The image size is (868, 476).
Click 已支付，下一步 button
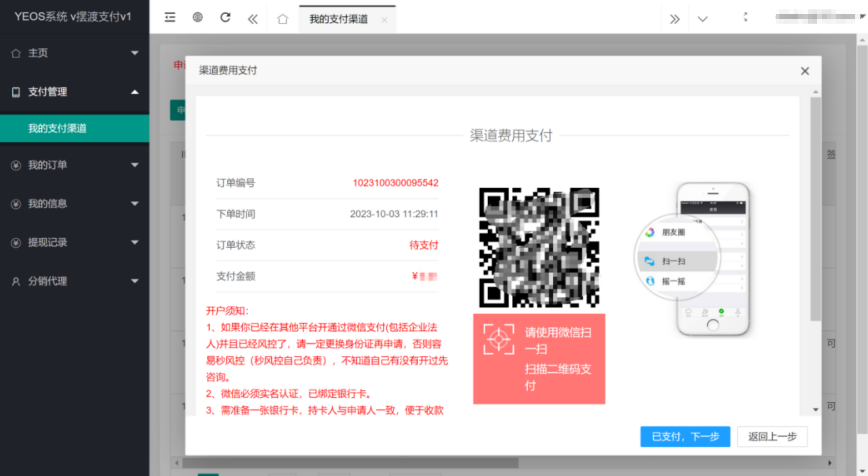(x=685, y=436)
